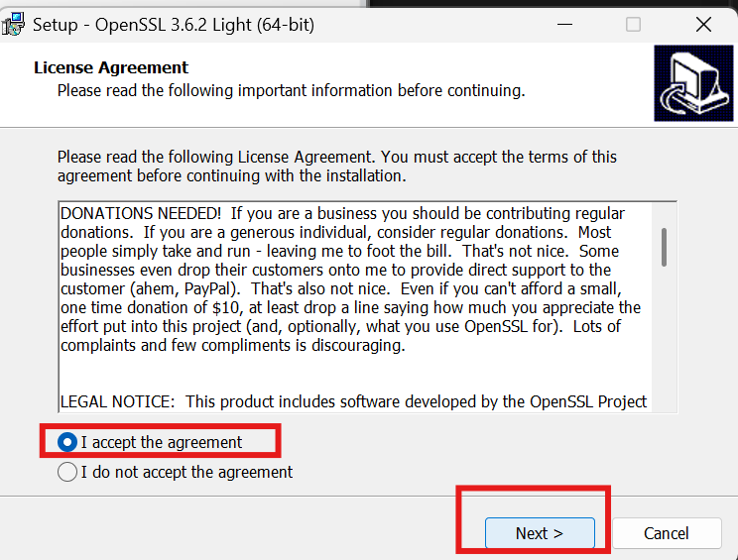Image resolution: width=738 pixels, height=560 pixels.
Task: Click the 'LEGAL NOTICE:' text line
Action: click(x=353, y=401)
